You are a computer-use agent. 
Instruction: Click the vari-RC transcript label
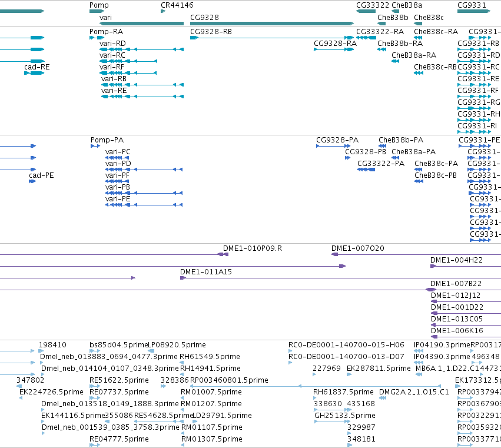tap(112, 55)
